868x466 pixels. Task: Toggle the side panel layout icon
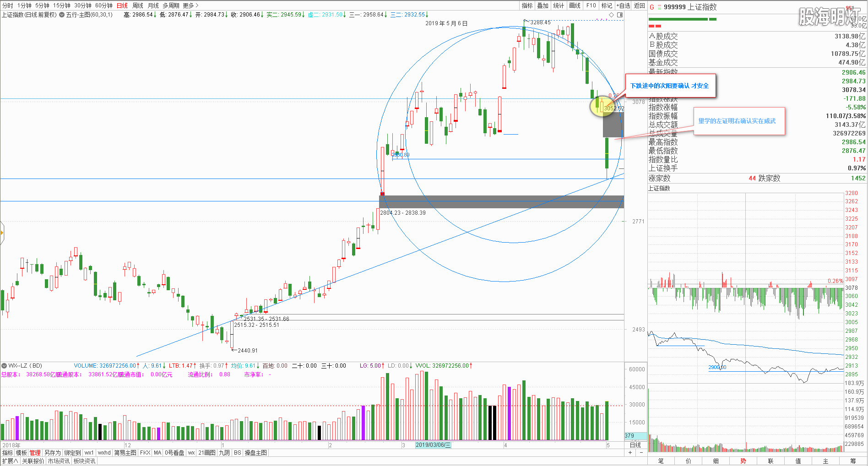coord(620,15)
